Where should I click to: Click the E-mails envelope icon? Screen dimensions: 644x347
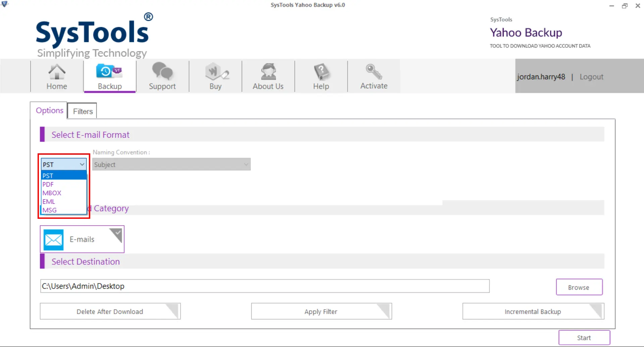coord(53,240)
